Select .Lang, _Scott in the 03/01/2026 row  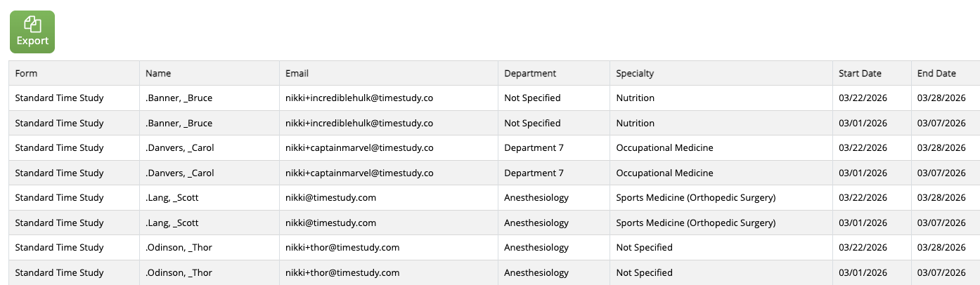172,223
